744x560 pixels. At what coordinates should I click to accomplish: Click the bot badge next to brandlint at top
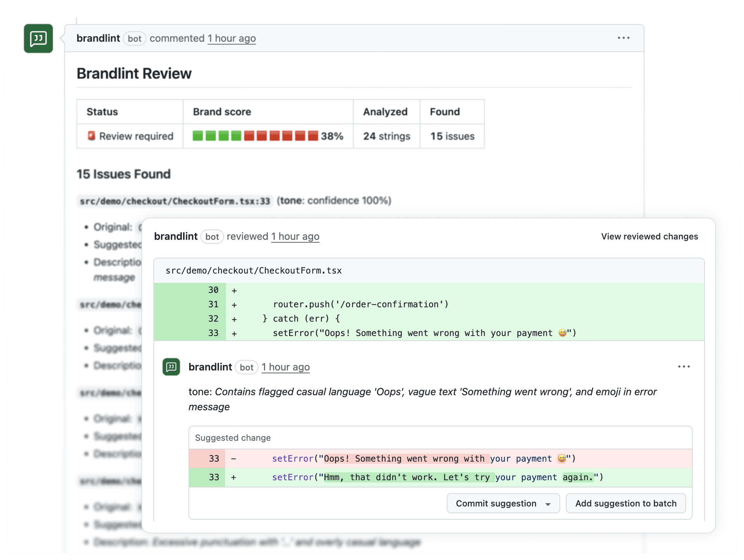[x=134, y=38]
